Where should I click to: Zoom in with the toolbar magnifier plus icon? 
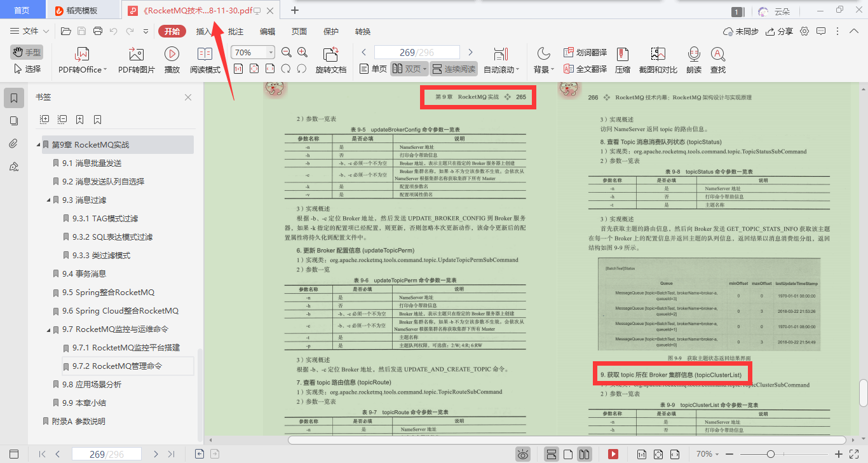pos(302,53)
